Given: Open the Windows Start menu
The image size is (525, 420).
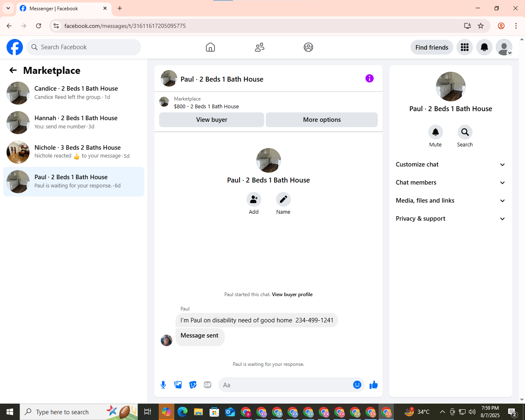Looking at the screenshot, I should pyautogui.click(x=10, y=412).
